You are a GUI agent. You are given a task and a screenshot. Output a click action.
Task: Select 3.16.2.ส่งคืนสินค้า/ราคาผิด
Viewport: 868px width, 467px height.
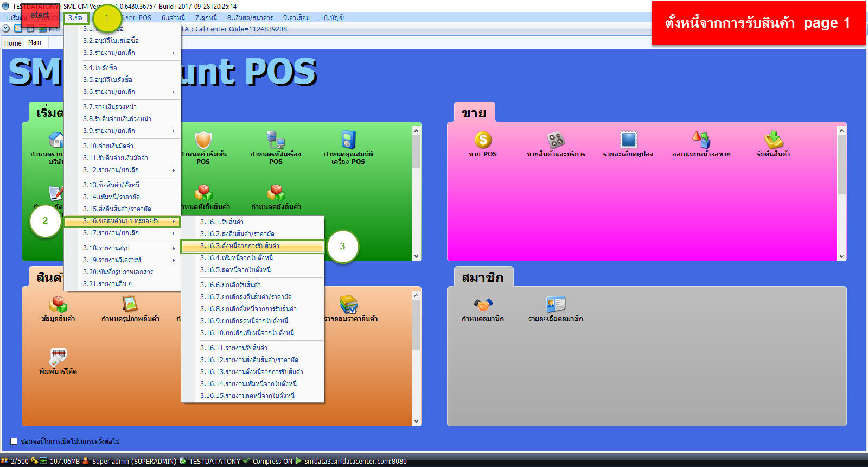252,234
